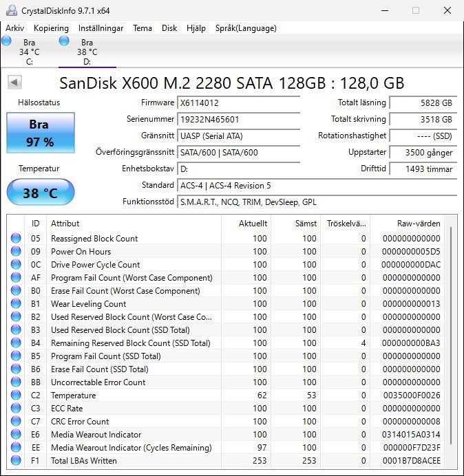Select the C: drive tab at 34 °C
The height and width of the screenshot is (476, 464).
tap(29, 52)
